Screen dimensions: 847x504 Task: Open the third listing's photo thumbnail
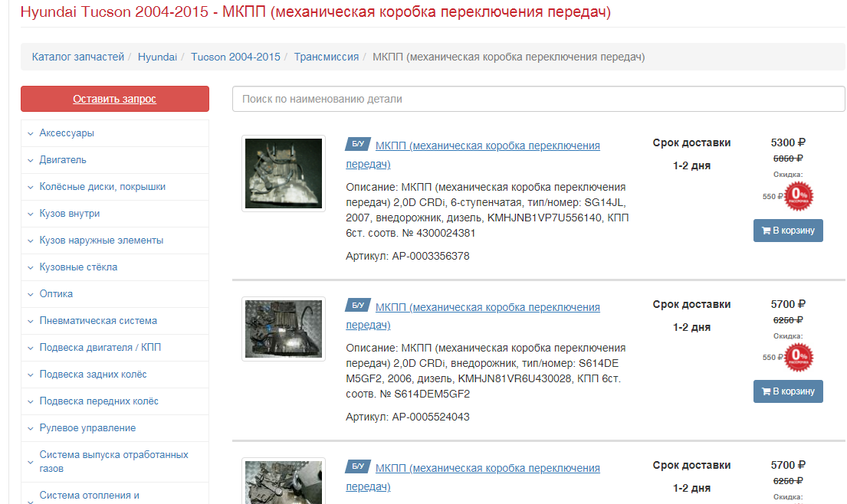(284, 481)
